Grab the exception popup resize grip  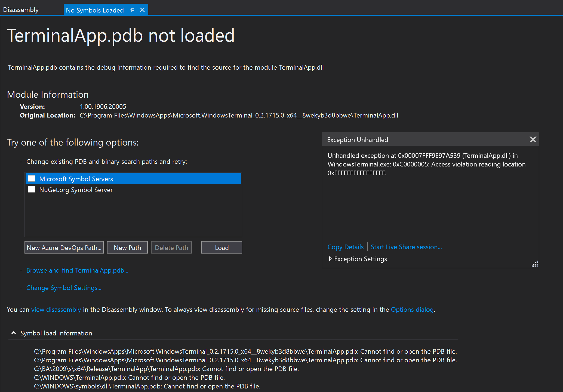click(535, 264)
